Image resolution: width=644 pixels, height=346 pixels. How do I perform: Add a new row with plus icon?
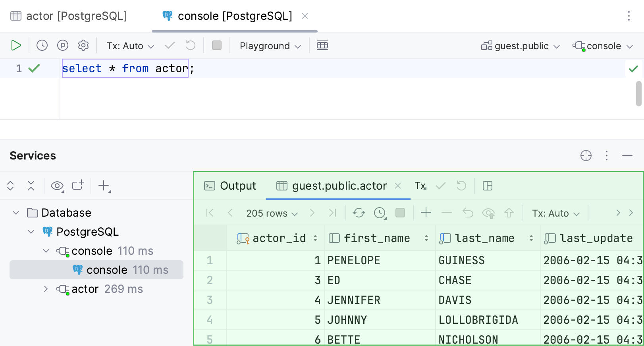click(426, 213)
